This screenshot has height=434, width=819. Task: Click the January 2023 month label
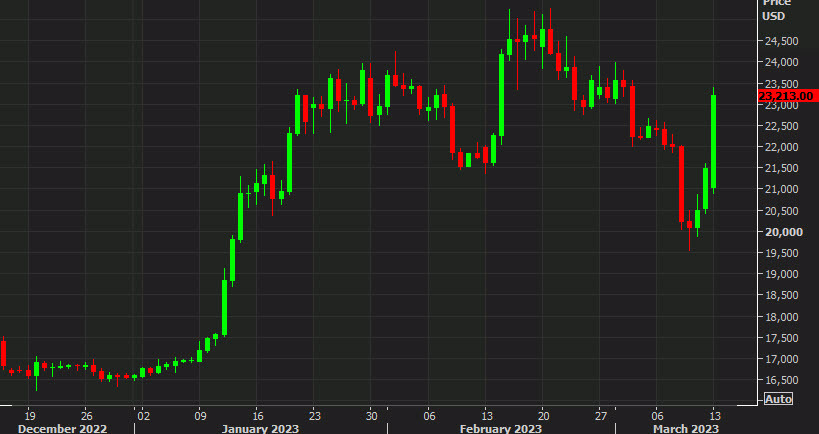click(260, 429)
